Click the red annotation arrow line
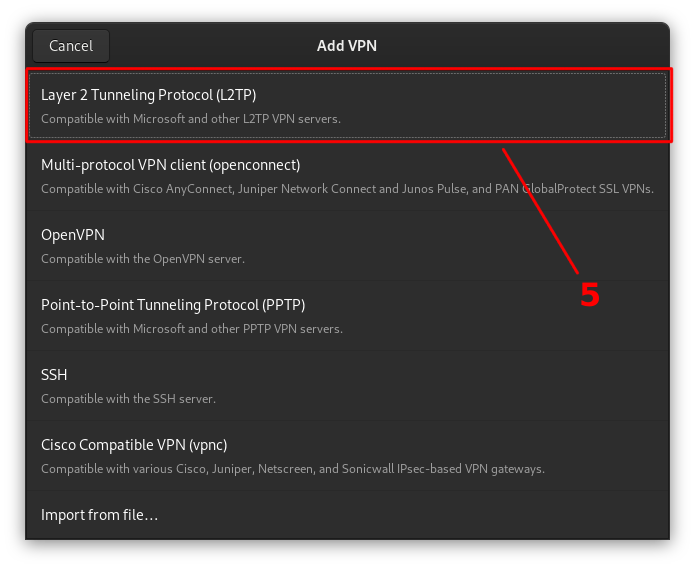This screenshot has width=695, height=568. (x=540, y=210)
